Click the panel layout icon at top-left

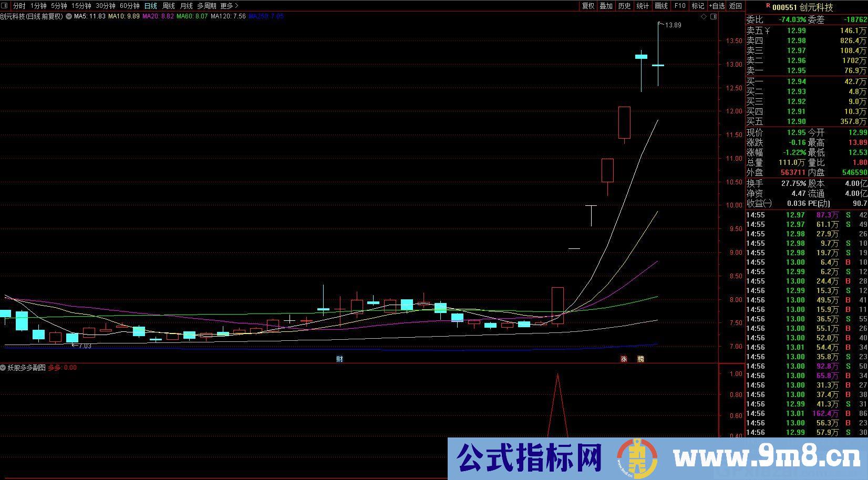click(x=5, y=6)
